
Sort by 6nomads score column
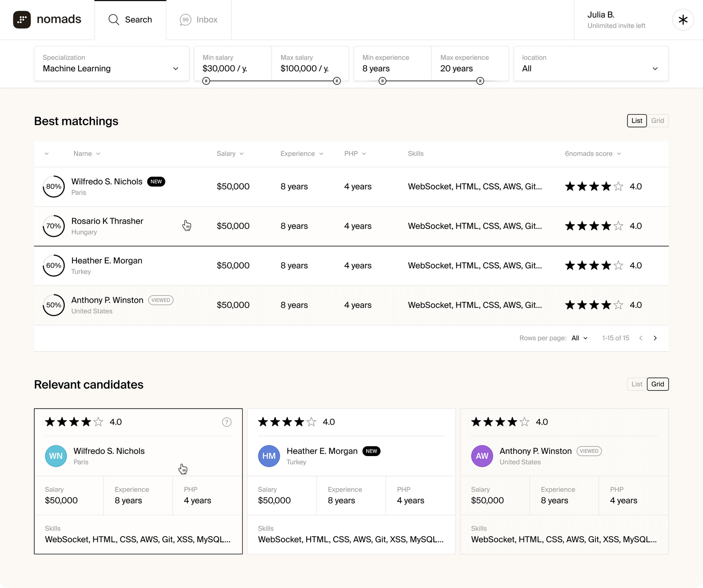click(x=593, y=154)
